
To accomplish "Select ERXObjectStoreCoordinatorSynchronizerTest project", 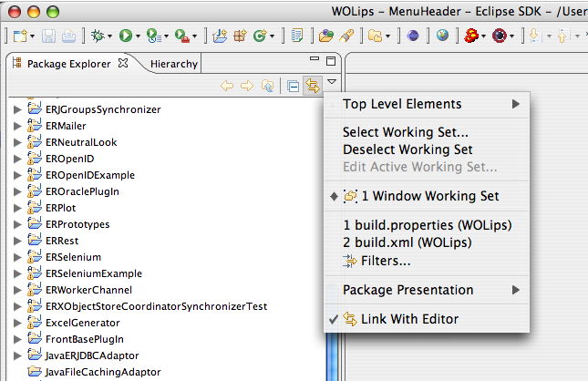I will point(157,307).
